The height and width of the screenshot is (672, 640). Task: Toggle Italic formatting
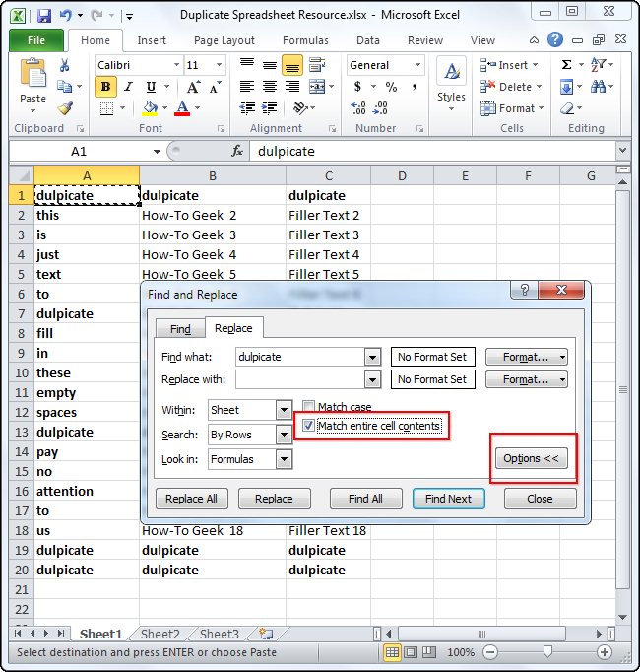pyautogui.click(x=128, y=87)
